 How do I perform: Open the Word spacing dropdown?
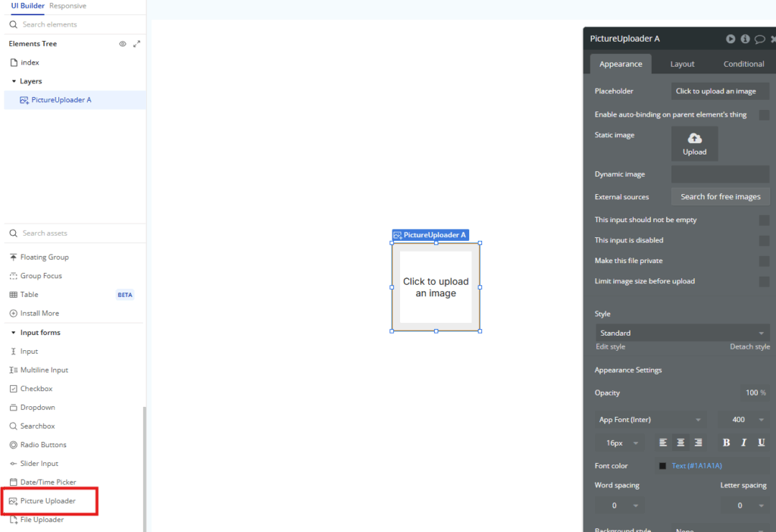point(620,505)
